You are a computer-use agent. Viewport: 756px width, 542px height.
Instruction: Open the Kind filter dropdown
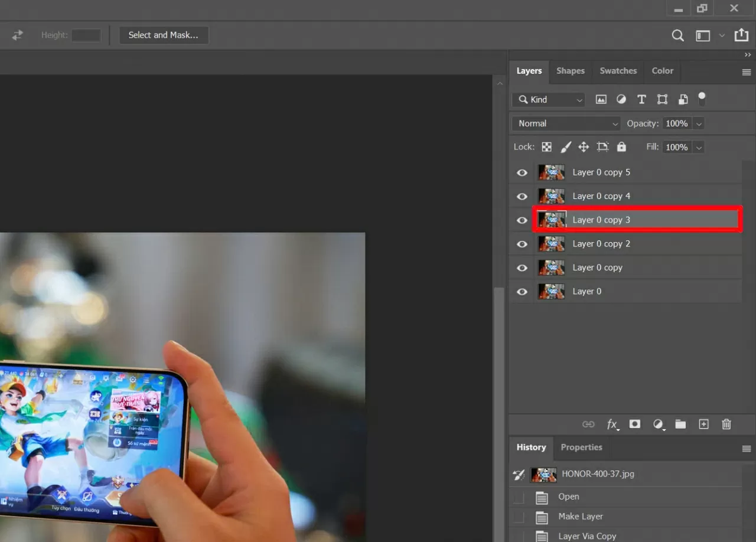[x=549, y=100]
